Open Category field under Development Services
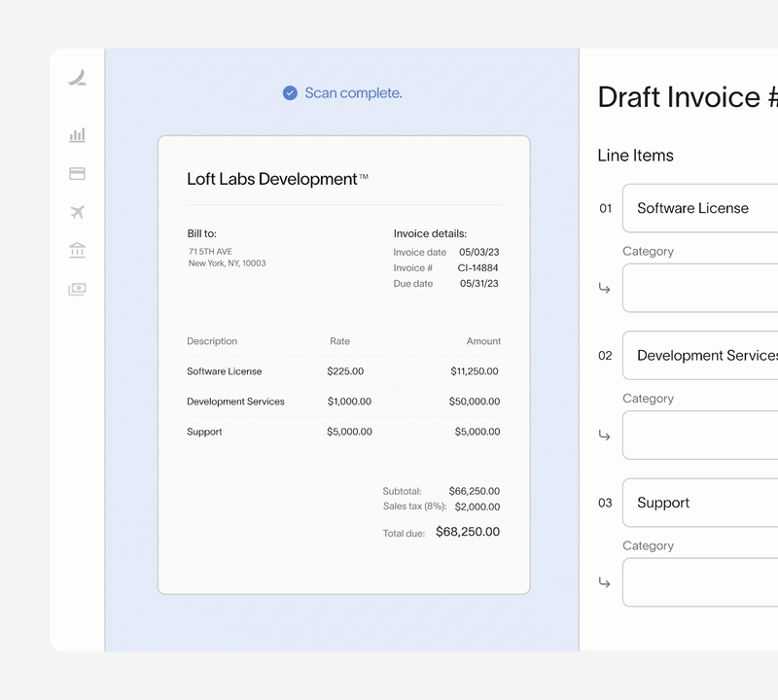 700,436
